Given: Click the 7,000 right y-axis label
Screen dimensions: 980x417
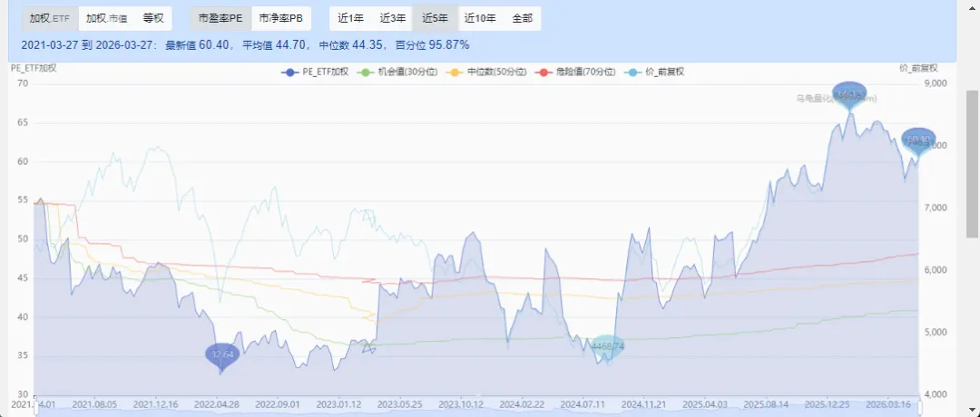Looking at the screenshot, I should (935, 208).
